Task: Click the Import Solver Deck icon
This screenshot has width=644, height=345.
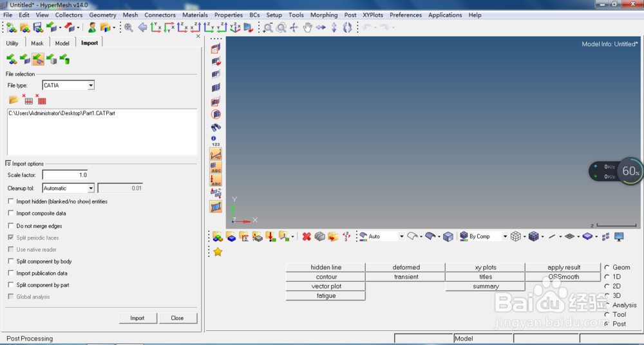Action: [x=52, y=28]
